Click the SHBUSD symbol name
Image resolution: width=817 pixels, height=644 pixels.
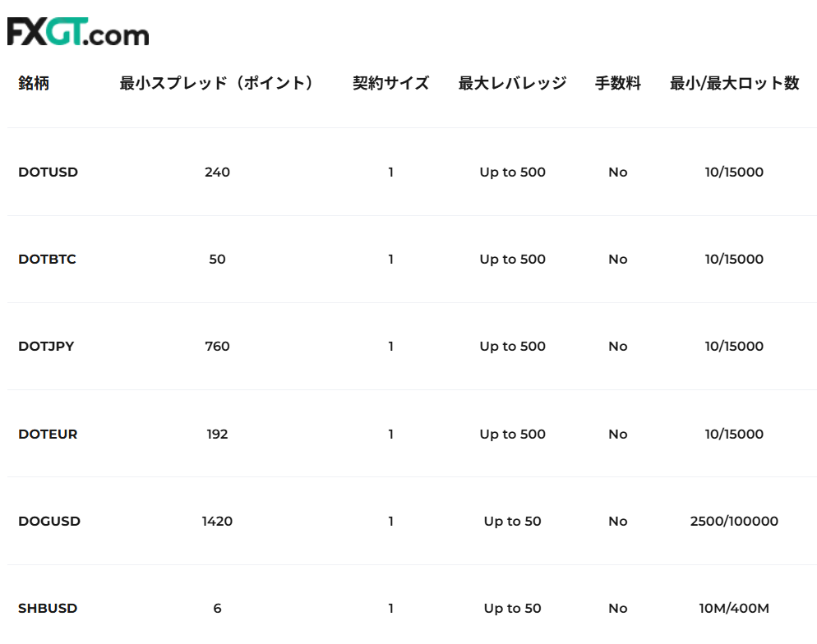pyautogui.click(x=48, y=609)
